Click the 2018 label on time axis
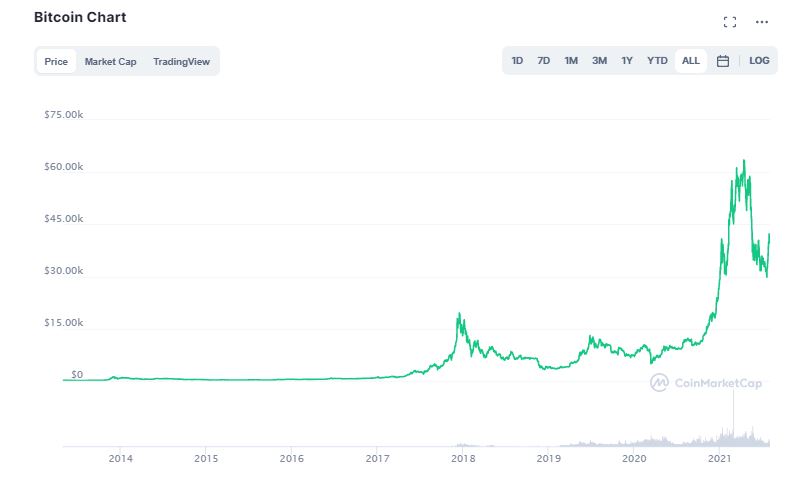Image resolution: width=786 pixels, height=477 pixels. click(x=463, y=458)
